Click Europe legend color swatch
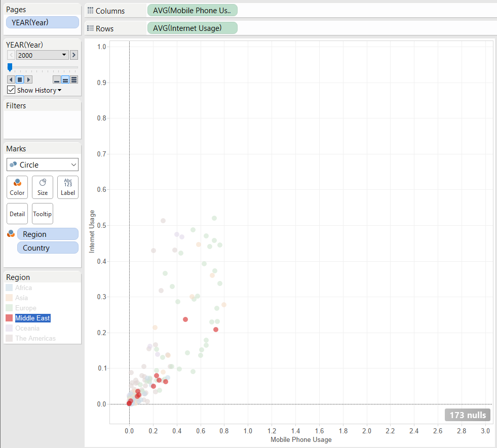The width and height of the screenshot is (497, 448). pyautogui.click(x=9, y=308)
